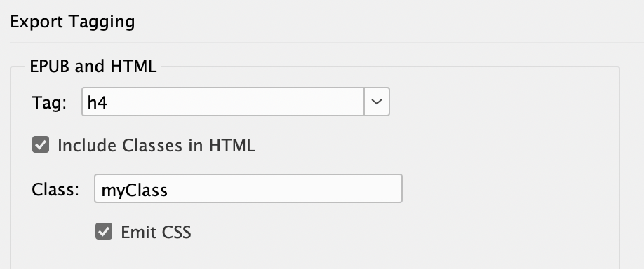Place cursor at end of myClass text
The height and width of the screenshot is (269, 644).
pos(168,191)
